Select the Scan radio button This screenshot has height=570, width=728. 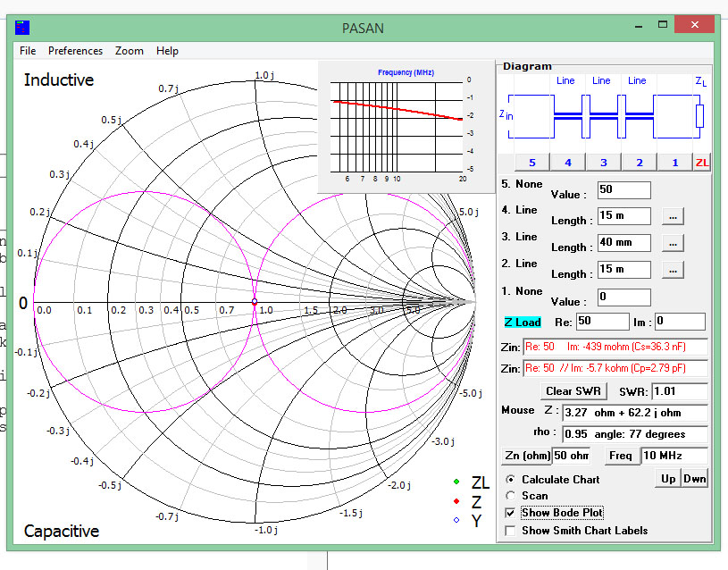pyautogui.click(x=511, y=496)
